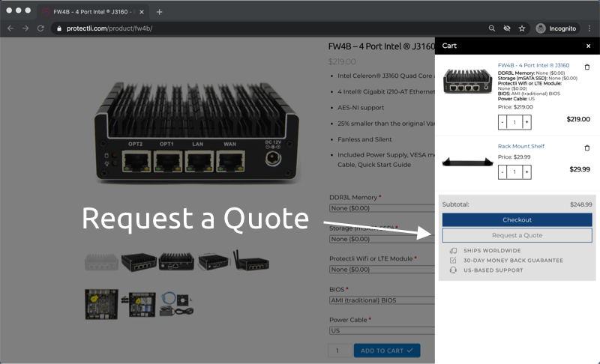Open a new browser tab
Image resolution: width=600 pixels, height=364 pixels.
click(159, 12)
